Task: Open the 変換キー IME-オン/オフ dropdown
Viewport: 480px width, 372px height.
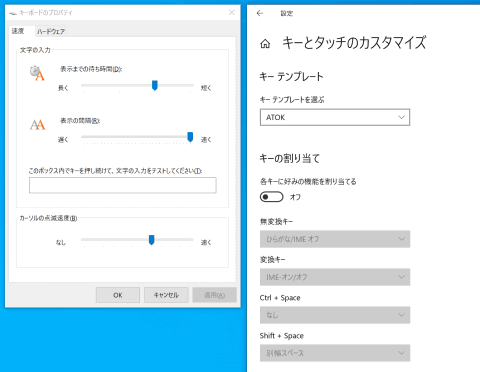Action: (x=335, y=277)
